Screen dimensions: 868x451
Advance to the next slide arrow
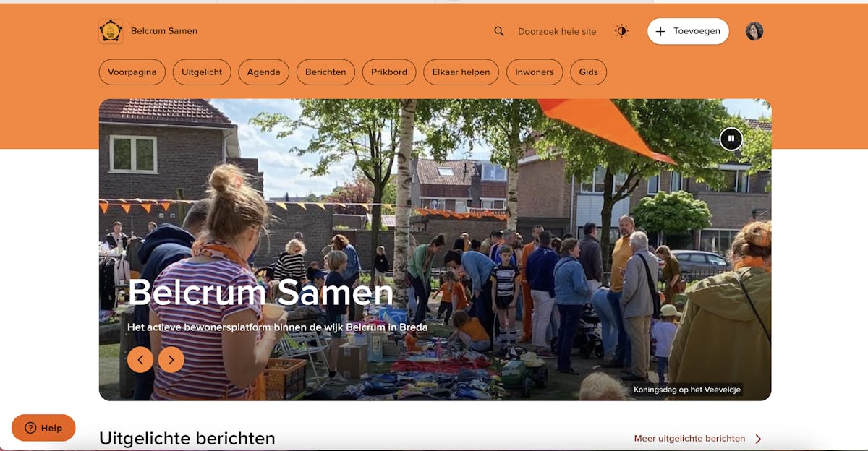click(171, 359)
